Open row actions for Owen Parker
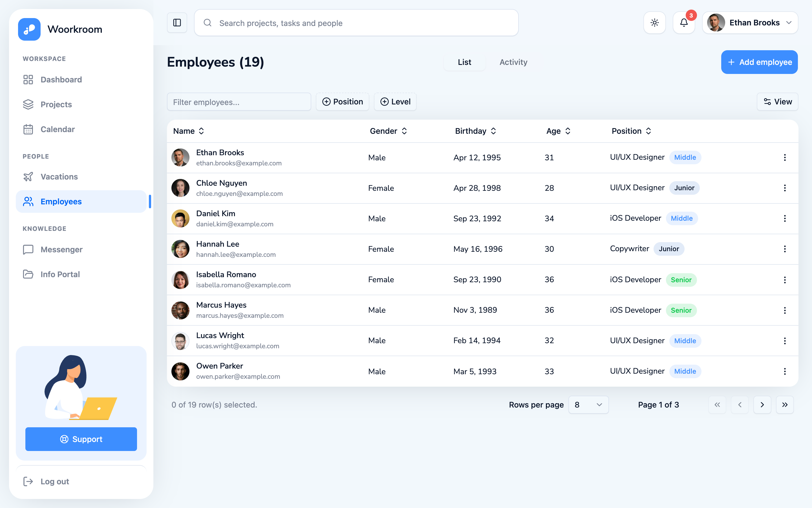The height and width of the screenshot is (508, 812). point(784,371)
